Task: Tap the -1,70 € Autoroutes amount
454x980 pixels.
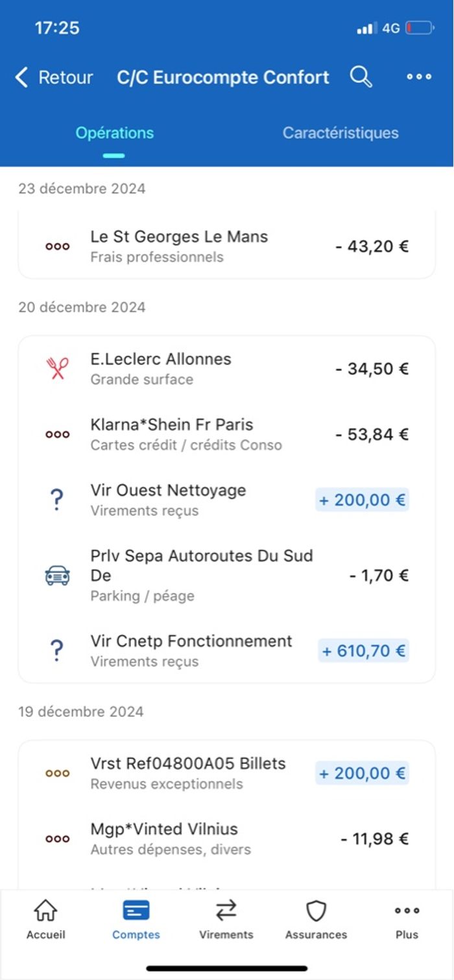Action: (379, 576)
